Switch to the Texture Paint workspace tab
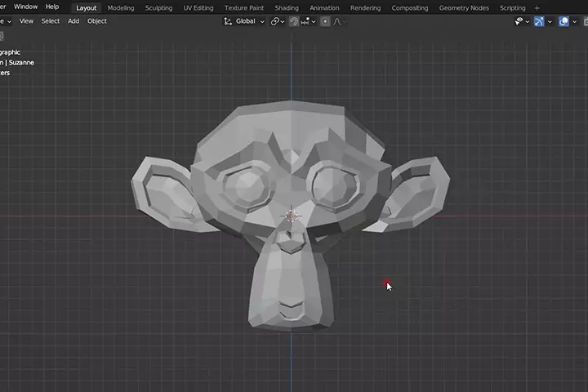Viewport: 588px width, 392px height. pyautogui.click(x=244, y=8)
